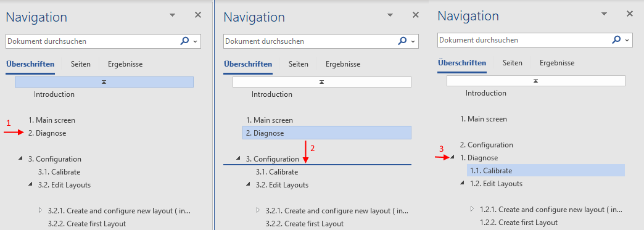The image size is (644, 230).
Task: Select '3.2. Edit Layouts' heading in middle pane
Action: [282, 185]
